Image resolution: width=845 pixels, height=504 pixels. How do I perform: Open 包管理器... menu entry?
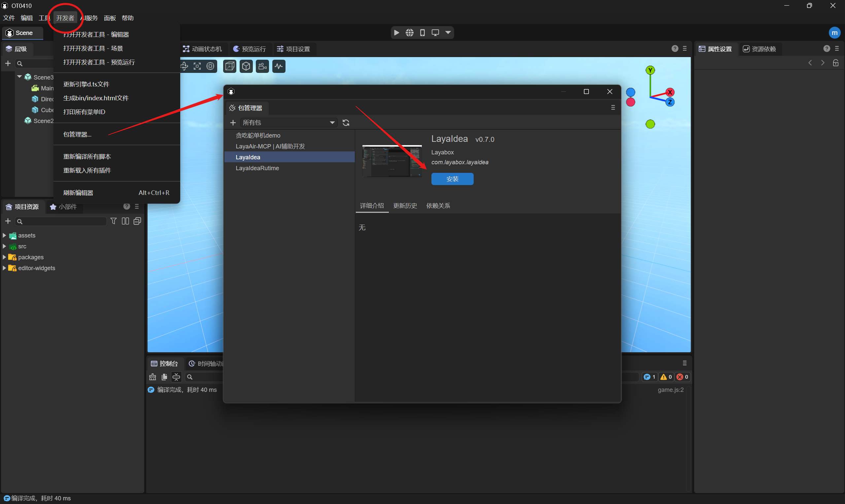click(x=117, y=135)
